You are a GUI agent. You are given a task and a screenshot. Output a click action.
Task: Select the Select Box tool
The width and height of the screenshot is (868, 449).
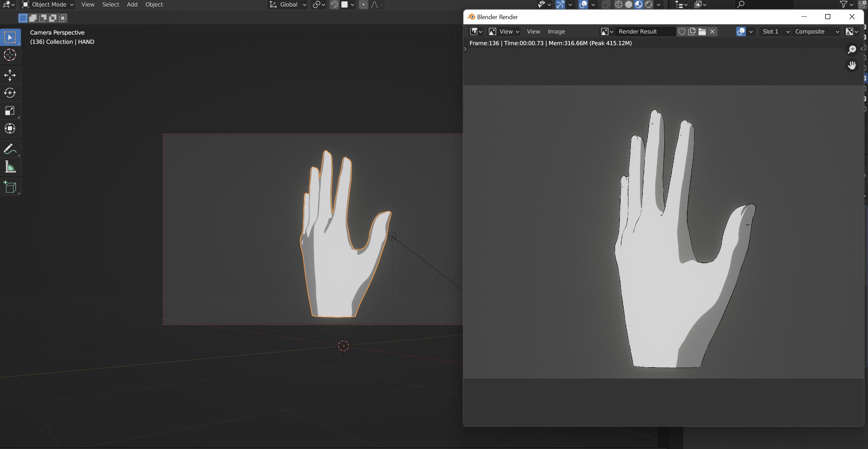[x=10, y=37]
